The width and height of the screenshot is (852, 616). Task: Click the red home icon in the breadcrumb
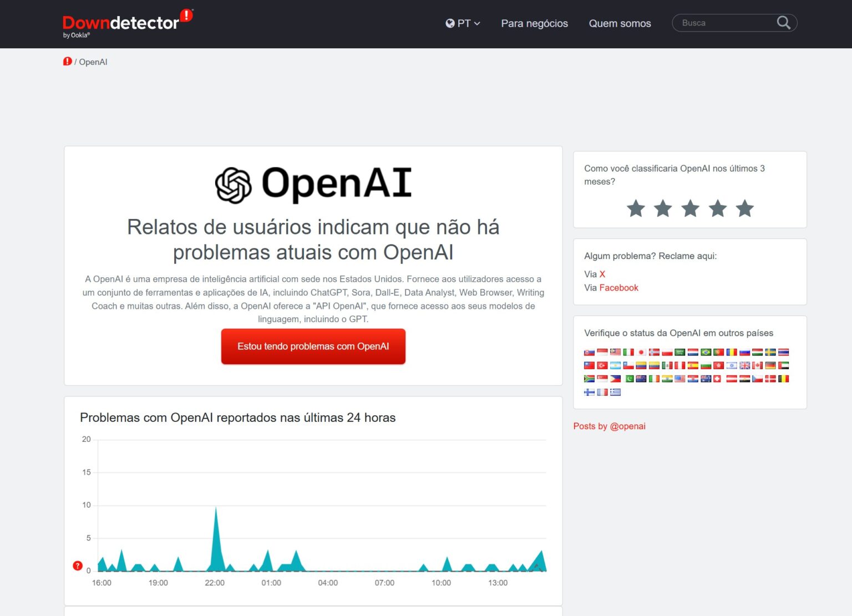[x=68, y=62]
